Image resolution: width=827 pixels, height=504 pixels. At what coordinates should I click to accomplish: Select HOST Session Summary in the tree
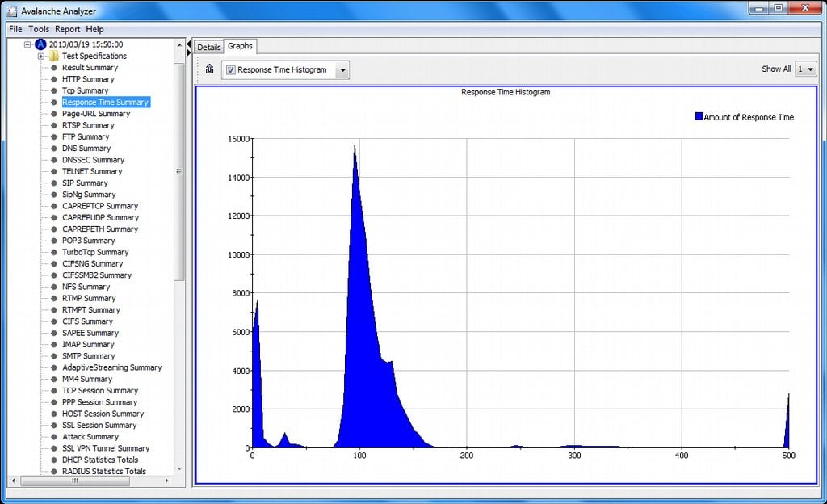(103, 414)
